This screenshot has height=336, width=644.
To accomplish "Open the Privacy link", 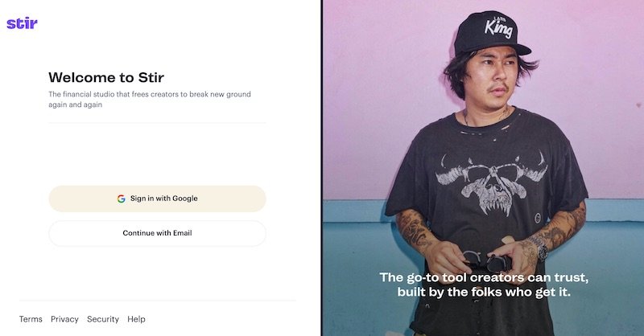I will click(x=64, y=319).
